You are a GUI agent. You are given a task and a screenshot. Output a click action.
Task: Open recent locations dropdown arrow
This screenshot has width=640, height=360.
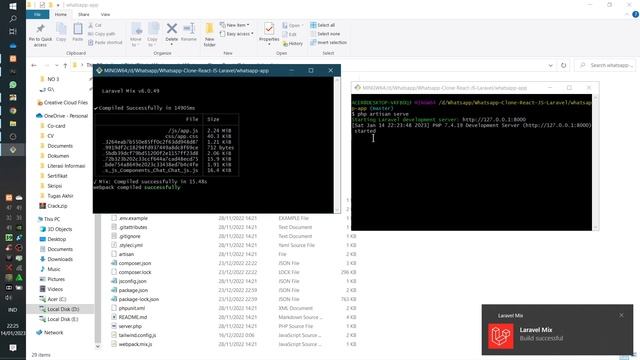(x=56, y=65)
